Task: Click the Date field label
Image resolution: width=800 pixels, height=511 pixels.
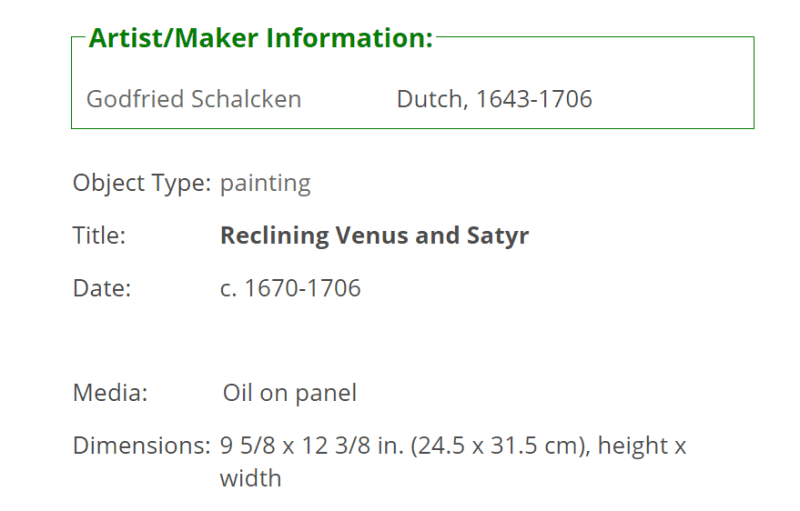Action: (x=102, y=288)
